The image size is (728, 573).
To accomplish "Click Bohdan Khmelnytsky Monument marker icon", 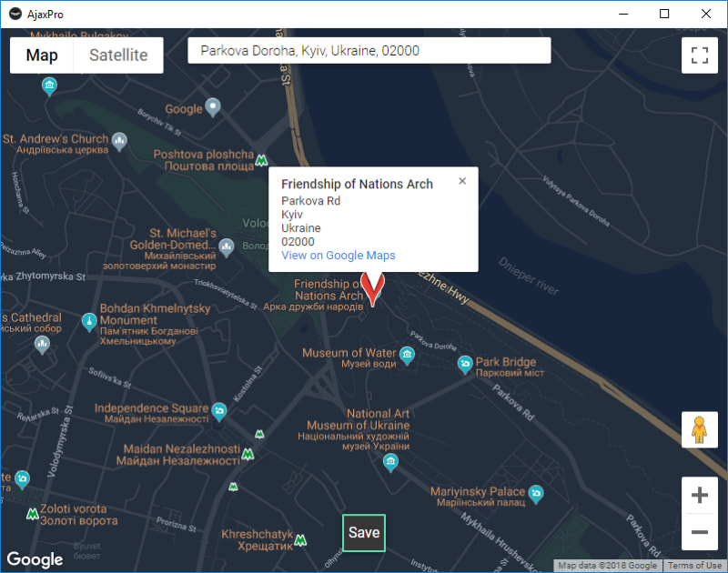I will [89, 322].
